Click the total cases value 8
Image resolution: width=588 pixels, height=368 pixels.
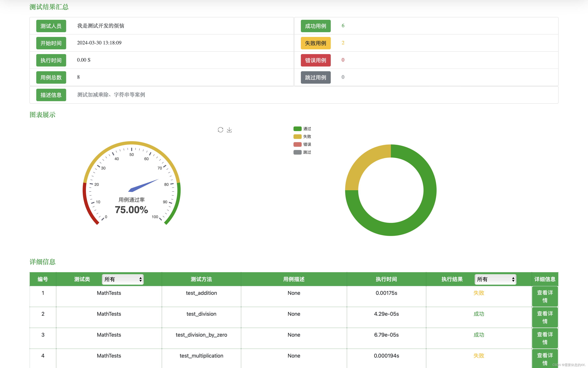(78, 77)
